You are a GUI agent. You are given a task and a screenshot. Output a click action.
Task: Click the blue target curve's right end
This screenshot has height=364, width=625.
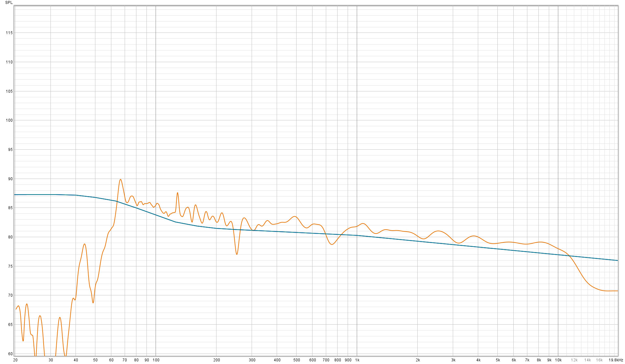point(616,260)
